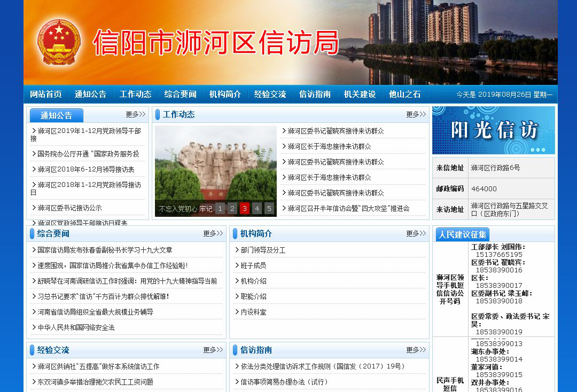Switch slideshow to slide 2
Screen dimensions: 577x392
click(232, 208)
